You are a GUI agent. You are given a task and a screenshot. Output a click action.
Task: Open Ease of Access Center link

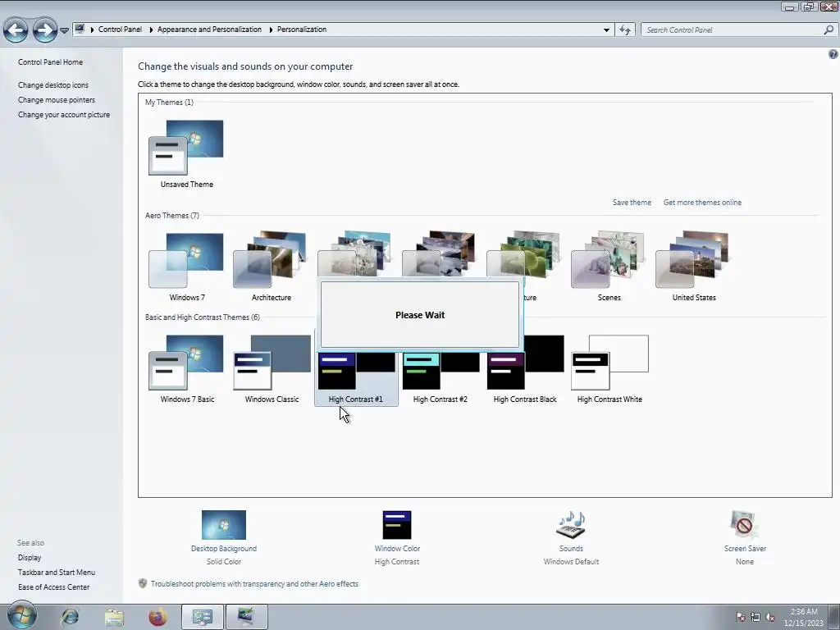(53, 587)
